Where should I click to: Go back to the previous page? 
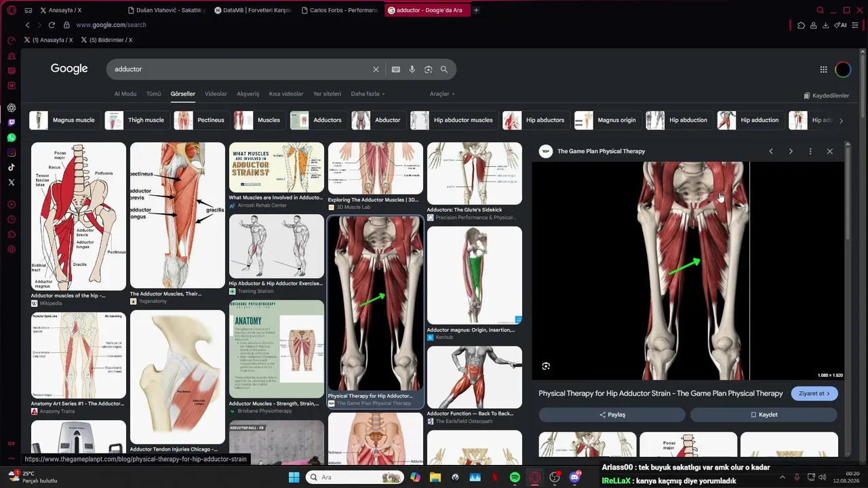(27, 25)
